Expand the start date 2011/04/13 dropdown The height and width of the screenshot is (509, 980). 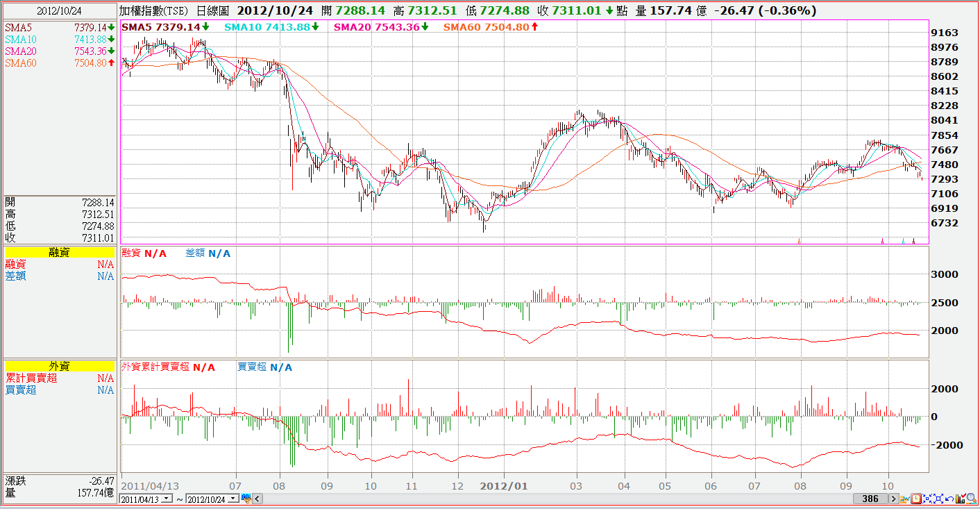pos(167,498)
